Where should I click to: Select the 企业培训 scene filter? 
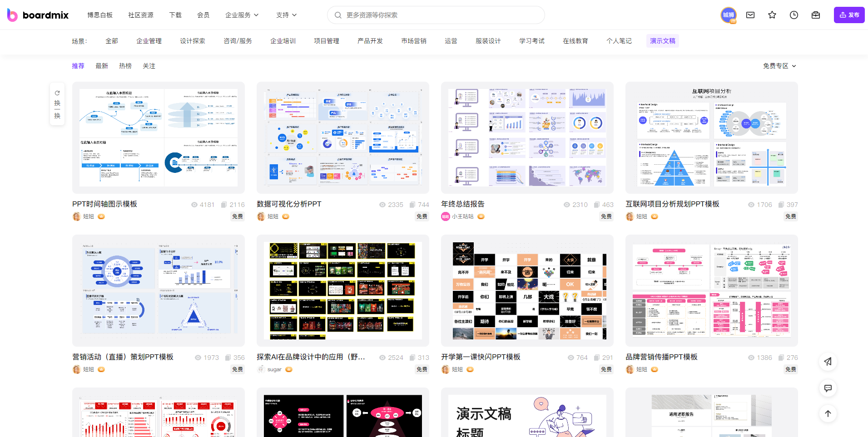[283, 41]
